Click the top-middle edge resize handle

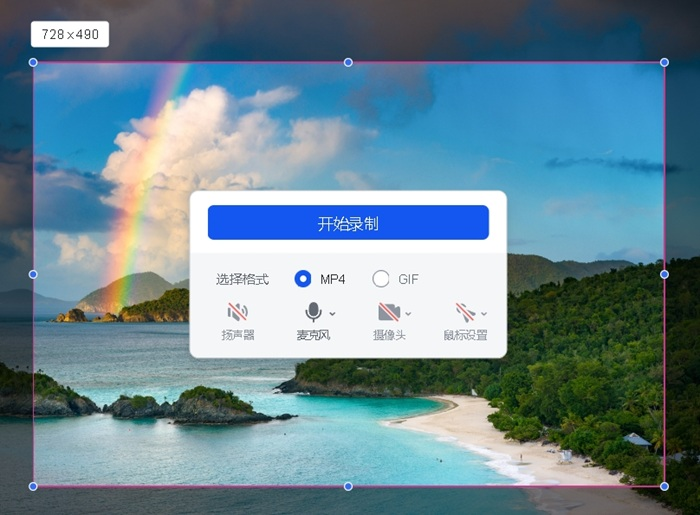click(348, 62)
